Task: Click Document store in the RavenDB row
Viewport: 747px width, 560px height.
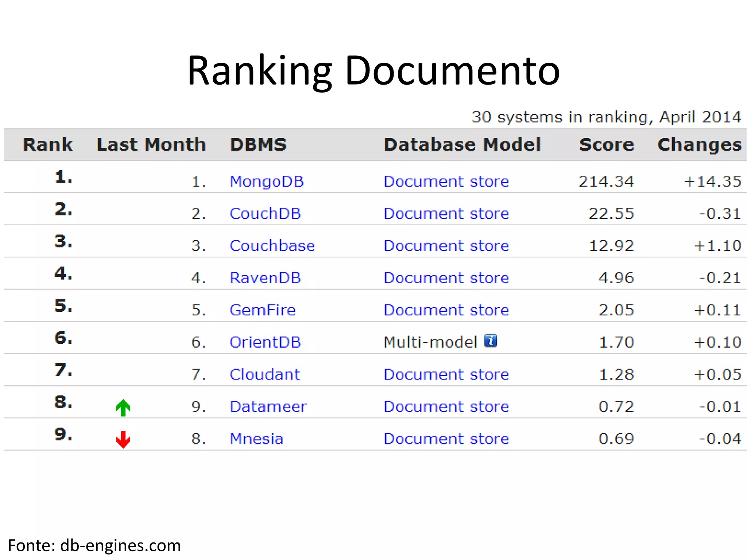Action: [x=446, y=278]
